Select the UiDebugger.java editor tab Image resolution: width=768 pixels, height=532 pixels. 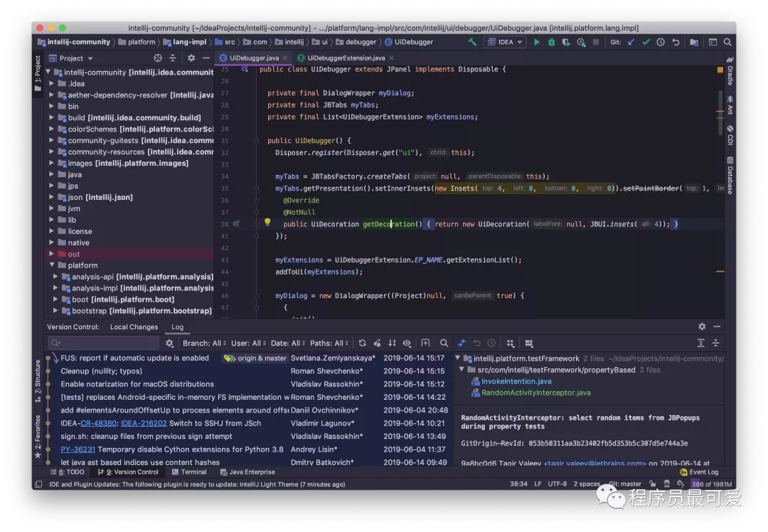click(254, 58)
